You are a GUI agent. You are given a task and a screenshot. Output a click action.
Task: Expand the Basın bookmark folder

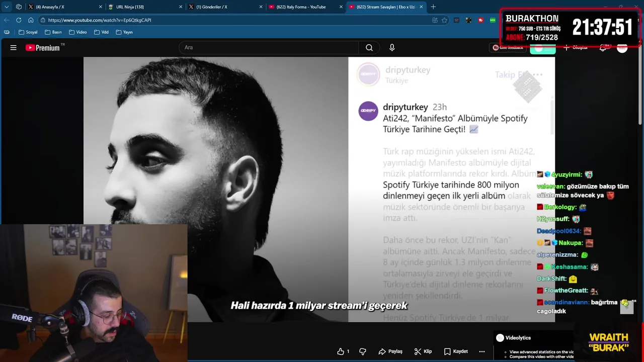coord(53,32)
